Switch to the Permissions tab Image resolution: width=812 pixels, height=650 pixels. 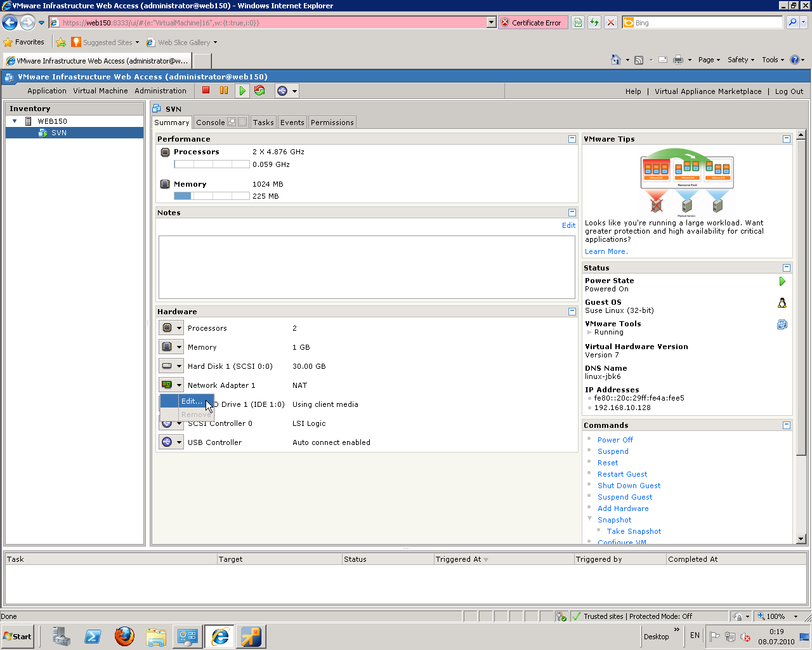332,123
